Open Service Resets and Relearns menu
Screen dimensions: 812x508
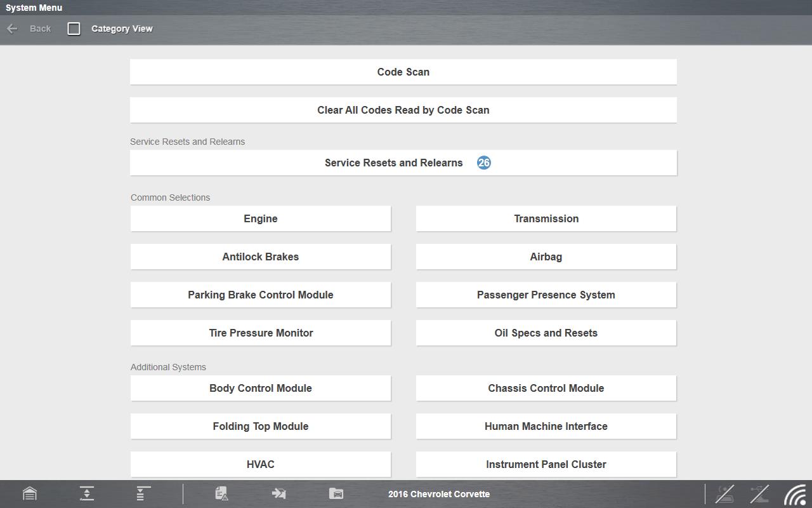(393, 163)
